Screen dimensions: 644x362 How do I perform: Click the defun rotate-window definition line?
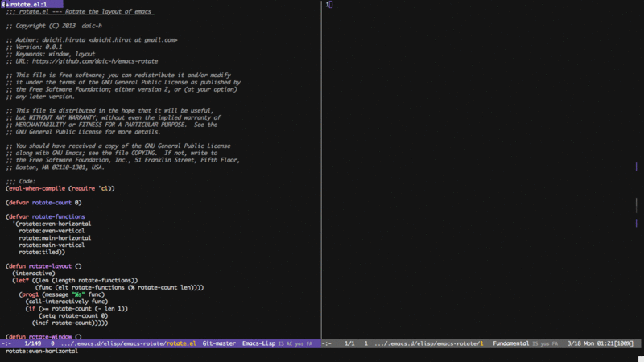click(x=43, y=336)
